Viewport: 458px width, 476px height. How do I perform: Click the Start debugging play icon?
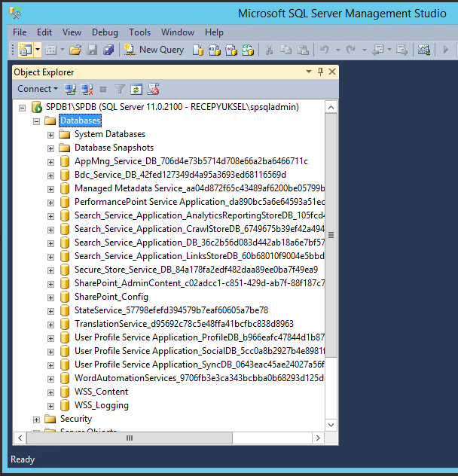click(445, 50)
